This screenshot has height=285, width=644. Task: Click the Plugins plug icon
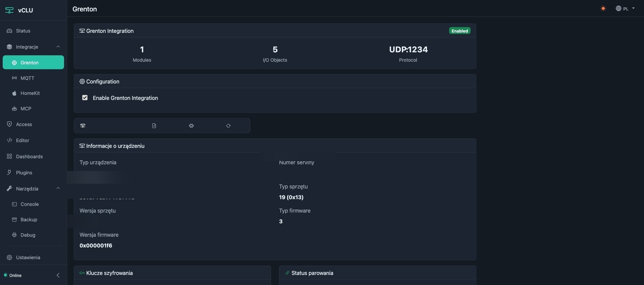[x=9, y=172]
